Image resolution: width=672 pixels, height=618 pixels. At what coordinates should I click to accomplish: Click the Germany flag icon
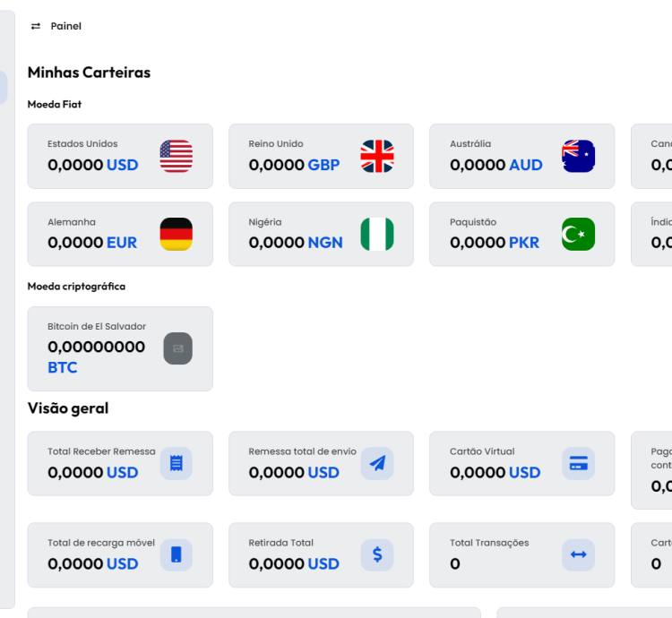click(x=176, y=234)
